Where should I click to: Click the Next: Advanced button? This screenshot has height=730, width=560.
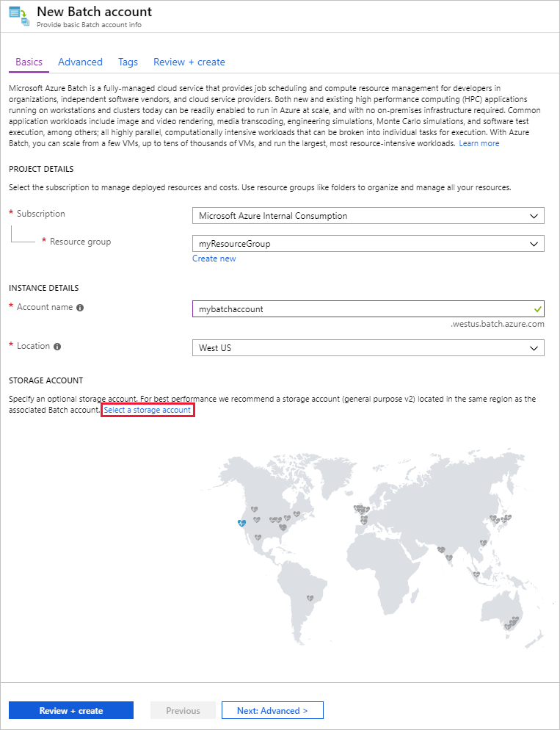click(x=272, y=710)
